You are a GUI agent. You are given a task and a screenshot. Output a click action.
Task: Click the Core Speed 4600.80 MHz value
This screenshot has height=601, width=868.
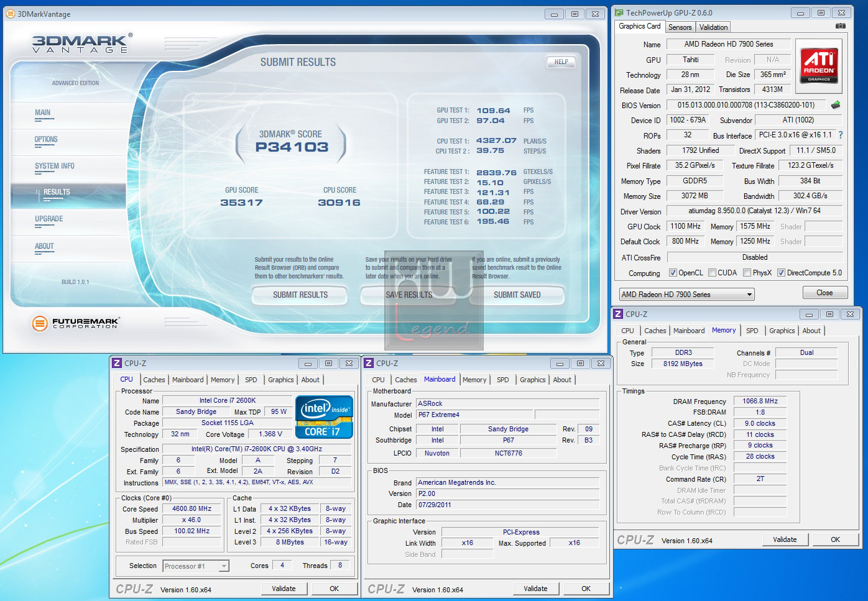pyautogui.click(x=192, y=508)
